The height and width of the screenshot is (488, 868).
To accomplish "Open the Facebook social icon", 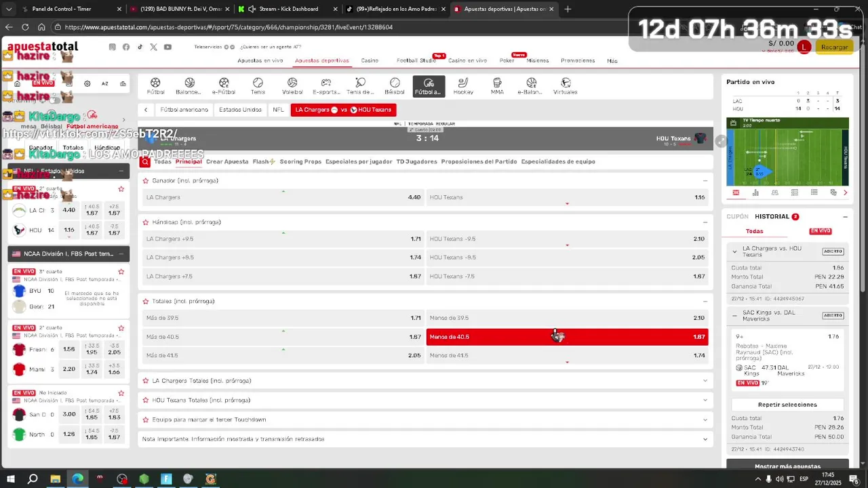I will [126, 47].
